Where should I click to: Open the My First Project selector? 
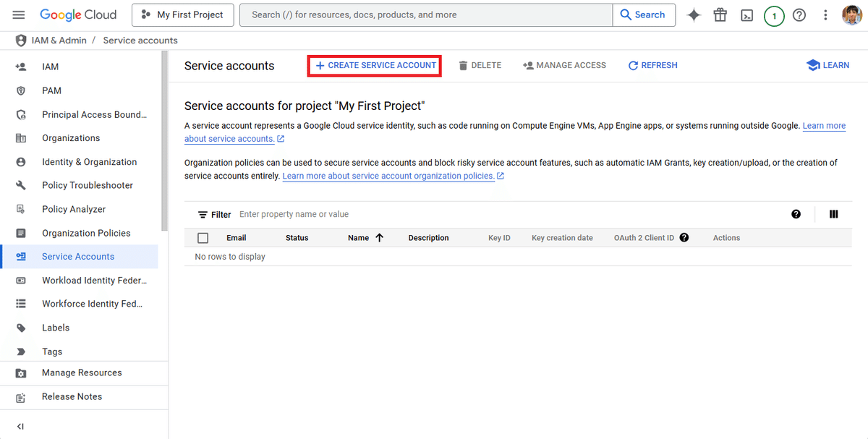point(183,14)
